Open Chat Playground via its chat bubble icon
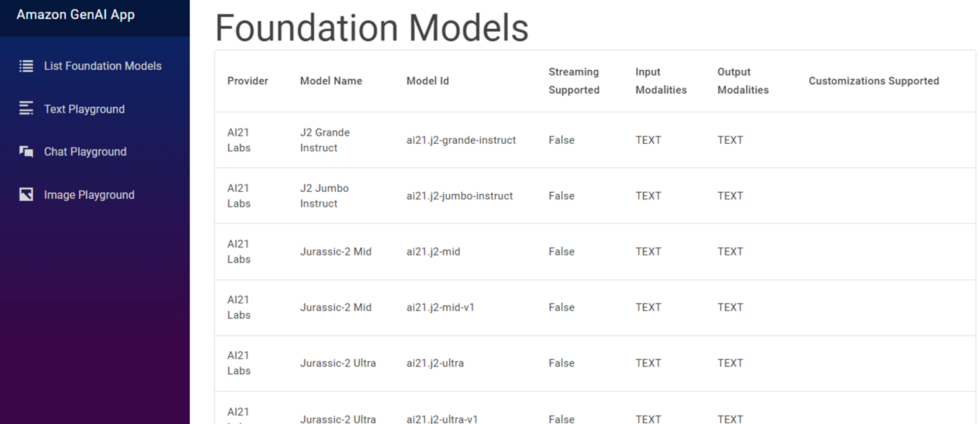980x424 pixels. pos(25,151)
